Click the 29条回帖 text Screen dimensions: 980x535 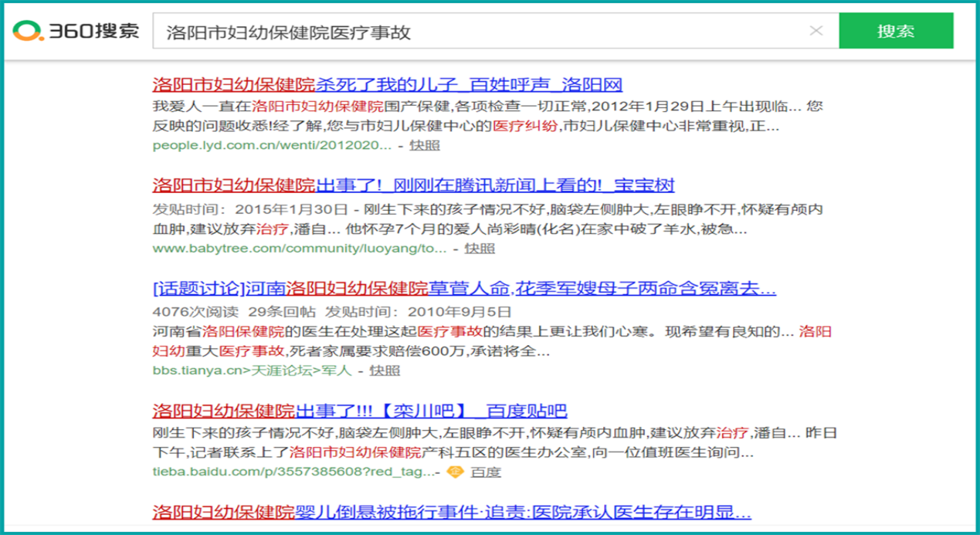coord(282,312)
